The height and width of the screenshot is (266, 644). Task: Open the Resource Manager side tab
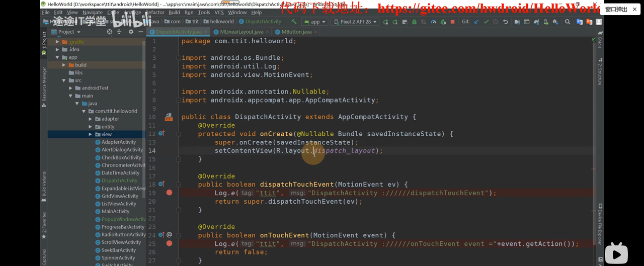click(44, 86)
